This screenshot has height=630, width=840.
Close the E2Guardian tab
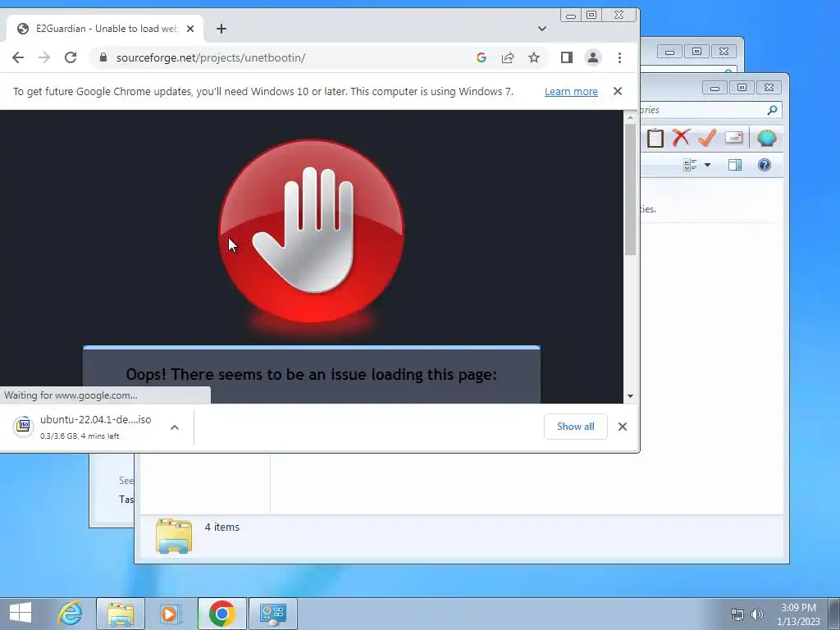[190, 29]
